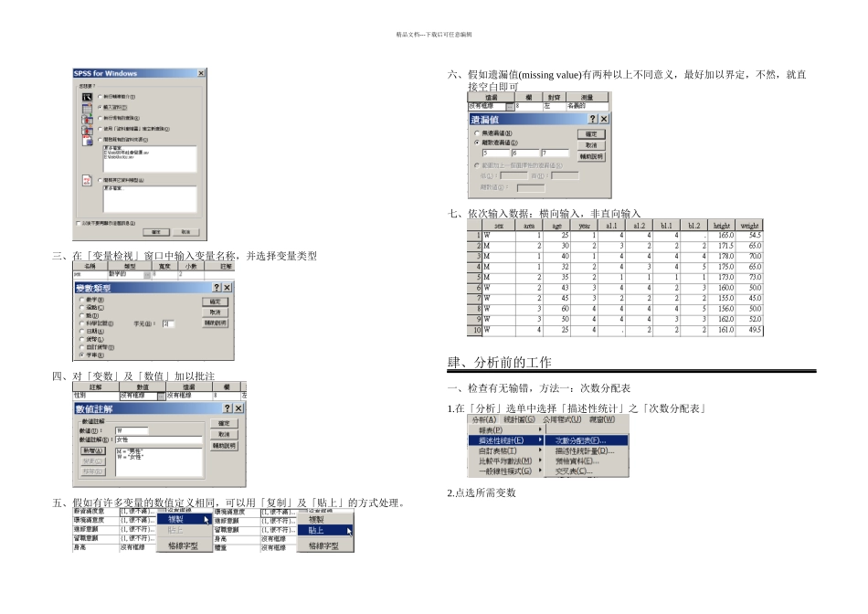Viewport: 868px width, 614px height.
Task: Click the SPSS data file icon beside 開啟現有的資料來源
Action: tap(87, 141)
